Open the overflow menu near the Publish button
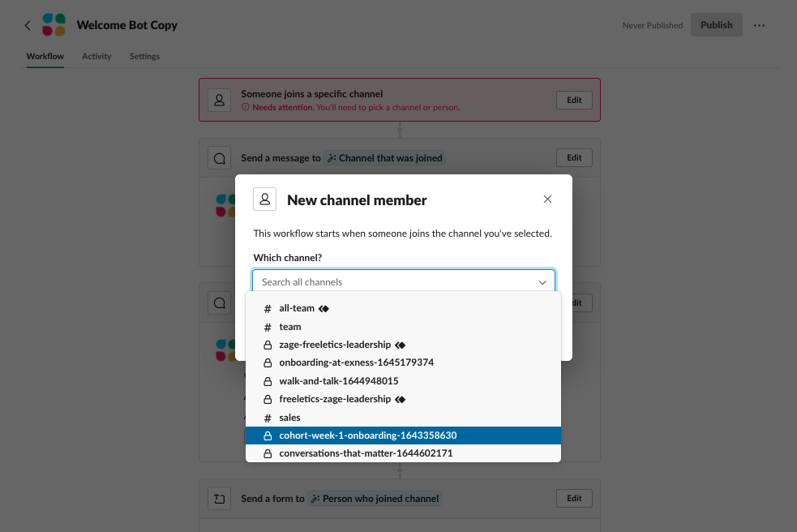 pyautogui.click(x=759, y=25)
